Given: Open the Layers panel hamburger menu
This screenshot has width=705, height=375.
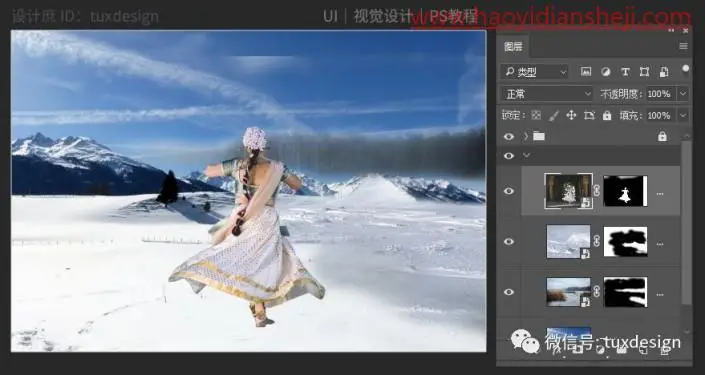Looking at the screenshot, I should (683, 46).
